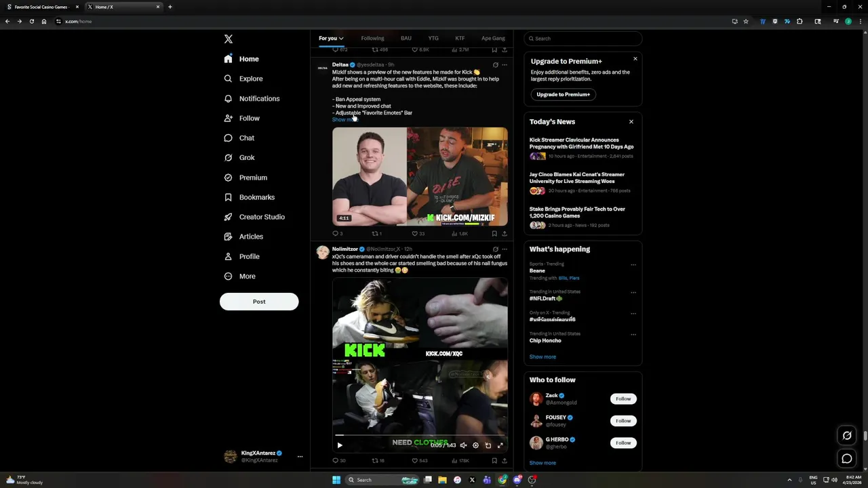Open Creator Studio in the sidebar
Image resolution: width=868 pixels, height=488 pixels.
pos(254,217)
